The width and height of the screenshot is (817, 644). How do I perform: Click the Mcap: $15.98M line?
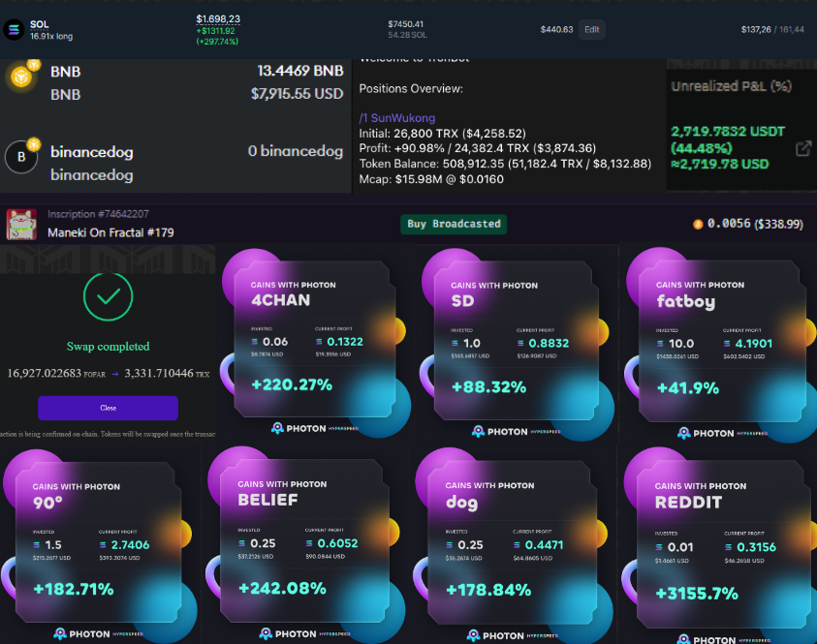431,179
